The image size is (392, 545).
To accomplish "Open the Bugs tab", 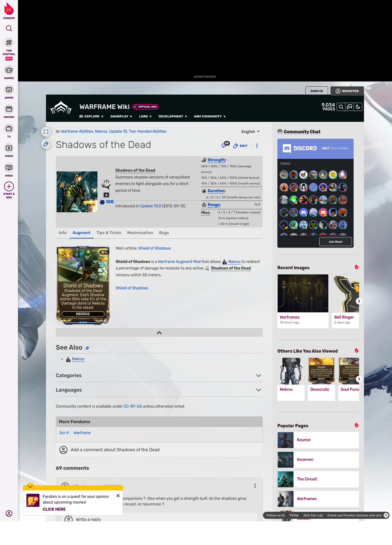I will tap(164, 233).
